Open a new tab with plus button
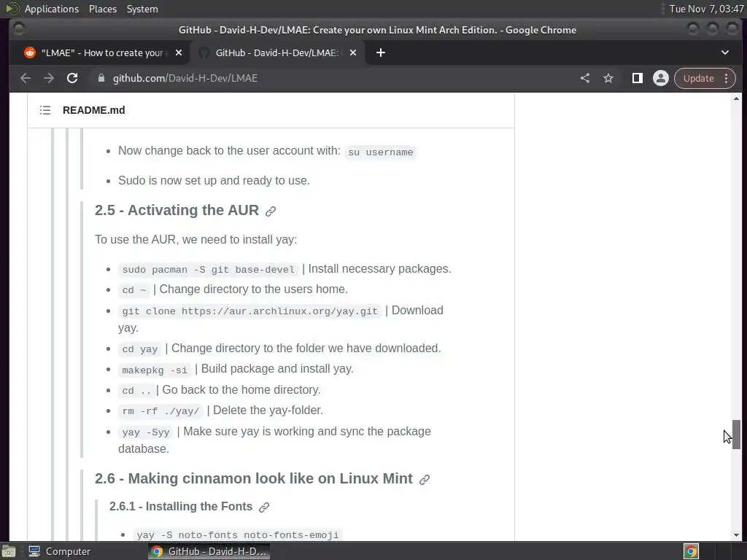The height and width of the screenshot is (560, 747). point(381,52)
